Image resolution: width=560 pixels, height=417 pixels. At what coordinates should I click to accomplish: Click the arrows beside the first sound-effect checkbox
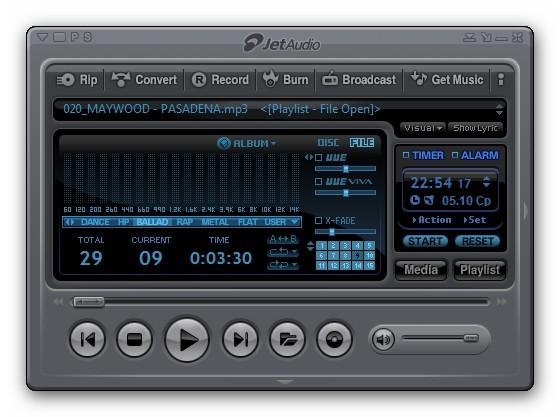coord(309,157)
